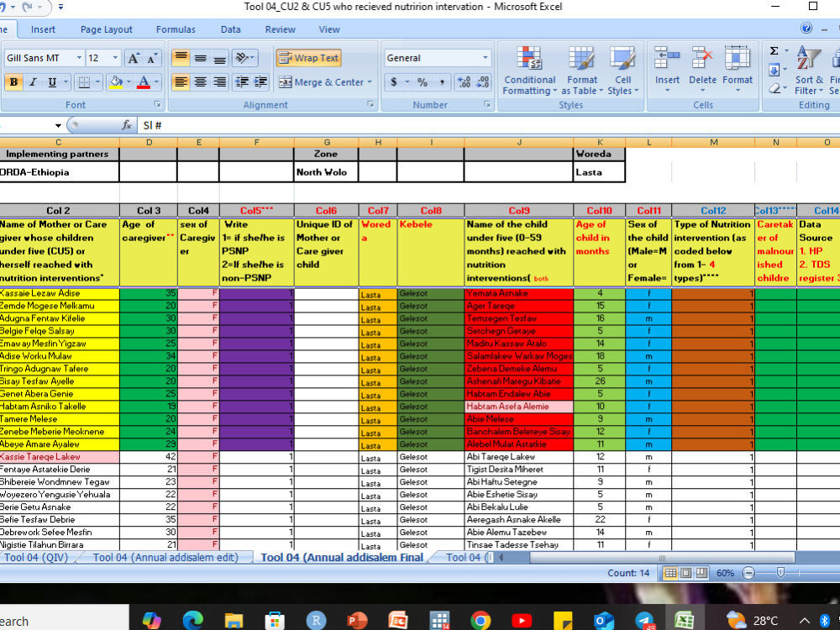
Task: Expand Merge & Center options arrow
Action: tap(370, 82)
